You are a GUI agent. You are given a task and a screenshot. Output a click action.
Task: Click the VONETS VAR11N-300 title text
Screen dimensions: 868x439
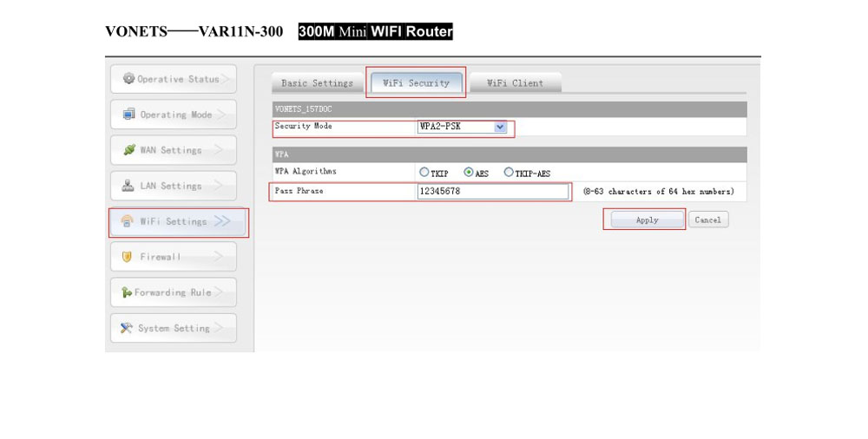point(194,31)
